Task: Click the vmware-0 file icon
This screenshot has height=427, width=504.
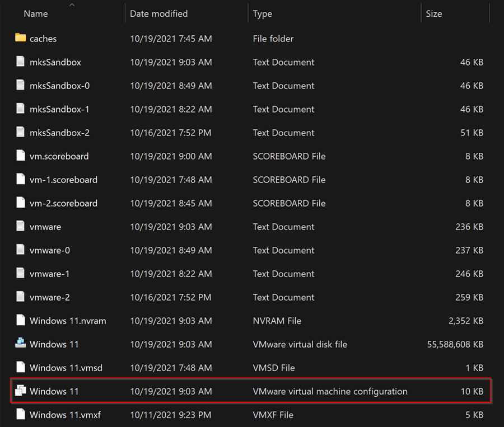Action: [20, 250]
